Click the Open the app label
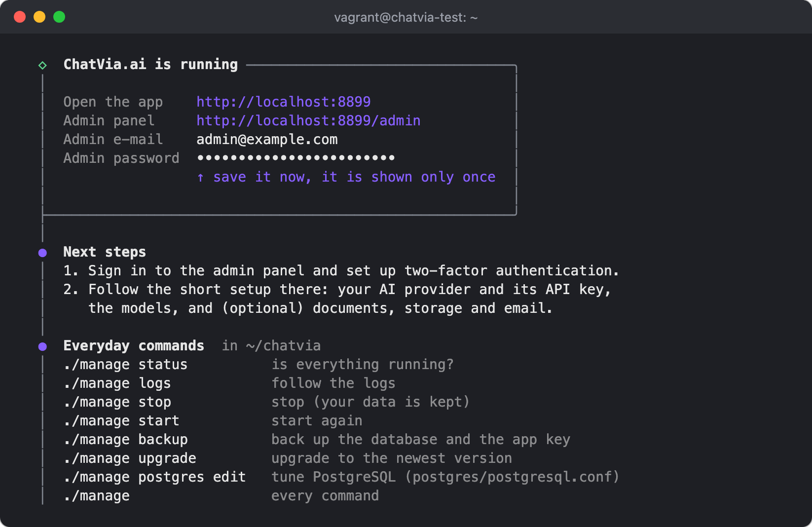The height and width of the screenshot is (527, 812). (x=113, y=102)
